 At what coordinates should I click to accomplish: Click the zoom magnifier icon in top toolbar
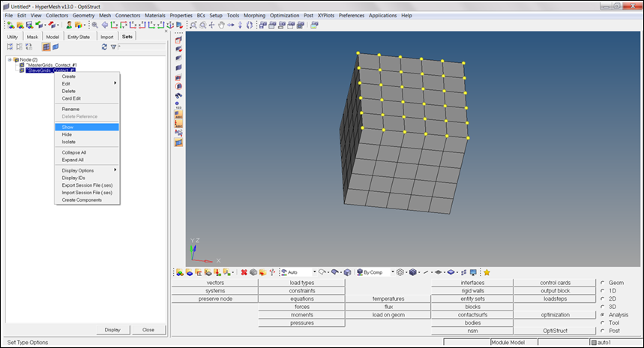click(x=193, y=25)
